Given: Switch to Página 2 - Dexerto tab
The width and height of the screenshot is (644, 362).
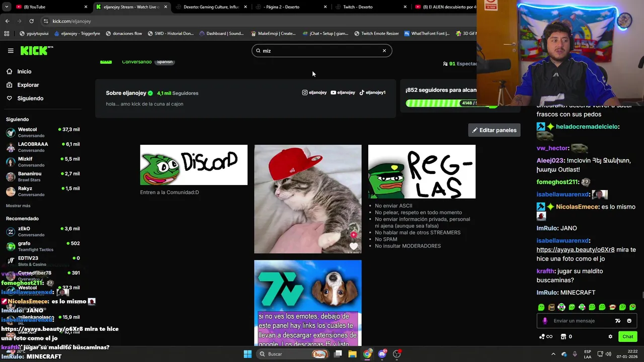Looking at the screenshot, I should (x=290, y=7).
